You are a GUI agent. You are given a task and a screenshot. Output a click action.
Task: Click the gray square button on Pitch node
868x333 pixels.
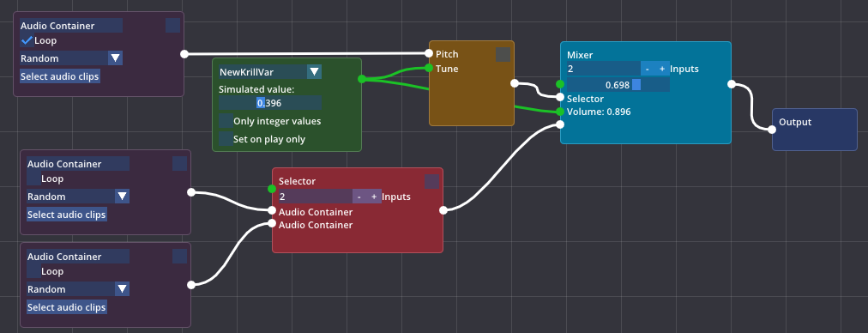tap(503, 54)
